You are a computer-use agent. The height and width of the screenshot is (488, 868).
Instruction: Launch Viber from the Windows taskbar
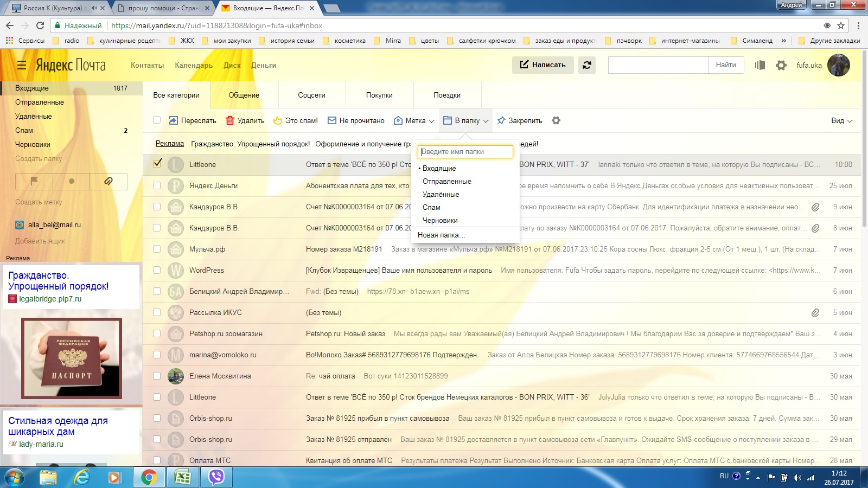[216, 477]
